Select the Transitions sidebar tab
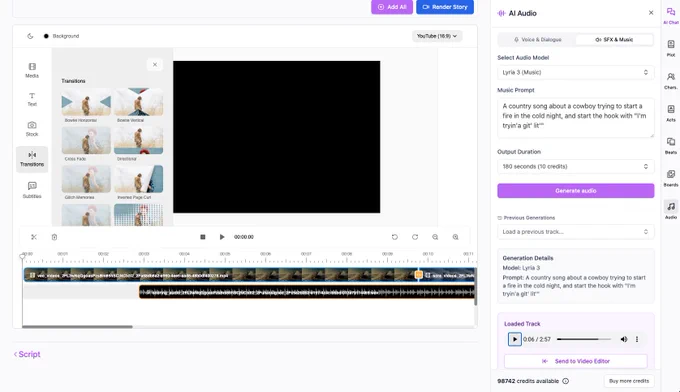Screen dimensions: 680x392 tap(32, 159)
